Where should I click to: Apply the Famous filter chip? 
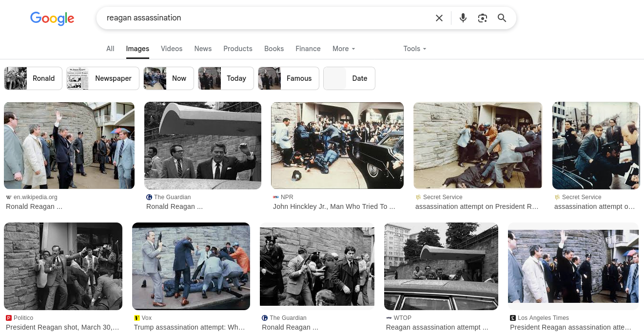point(289,78)
